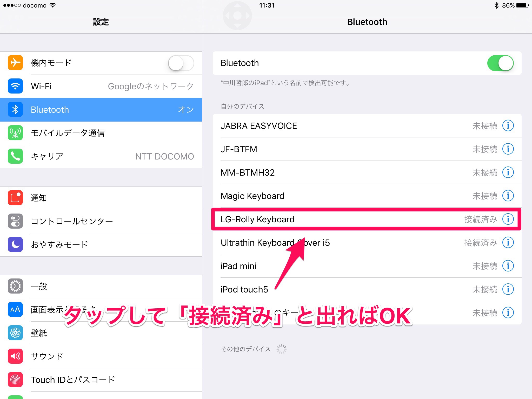Image resolution: width=532 pixels, height=399 pixels.
Task: Open info for JABRA EASYVOICE
Action: (x=508, y=126)
